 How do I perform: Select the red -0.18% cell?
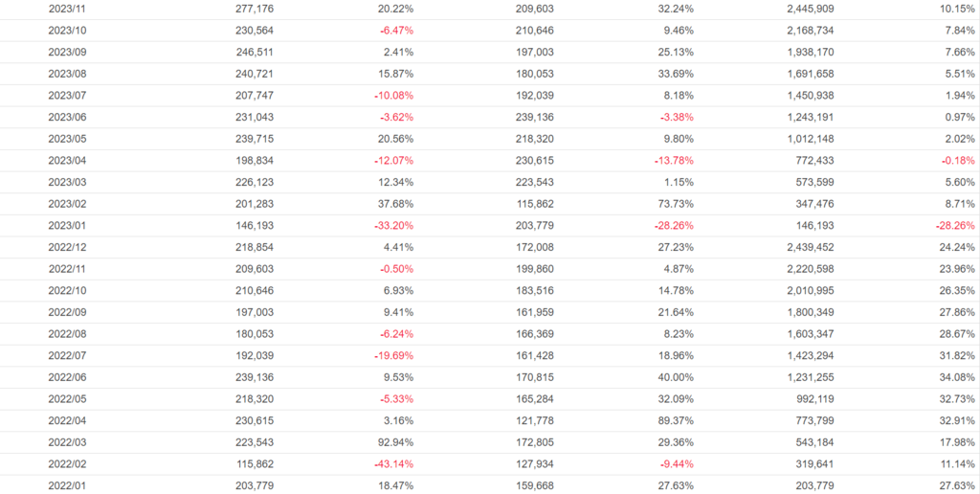[958, 161]
